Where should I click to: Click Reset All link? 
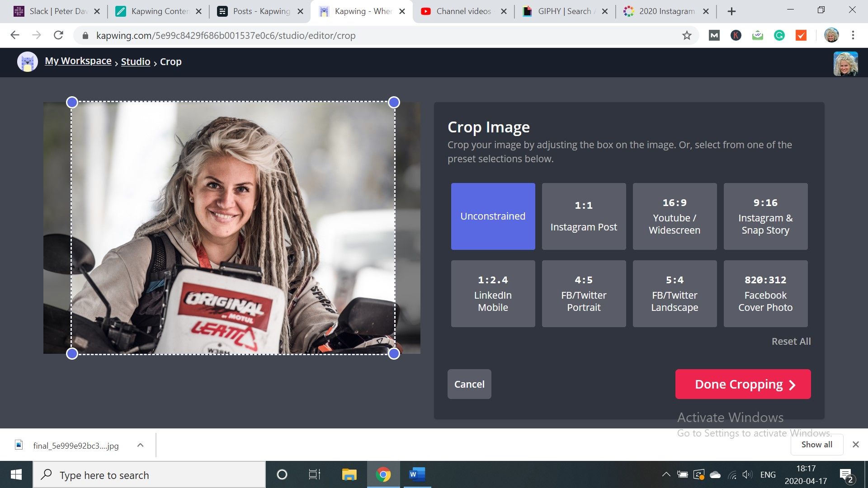(791, 341)
